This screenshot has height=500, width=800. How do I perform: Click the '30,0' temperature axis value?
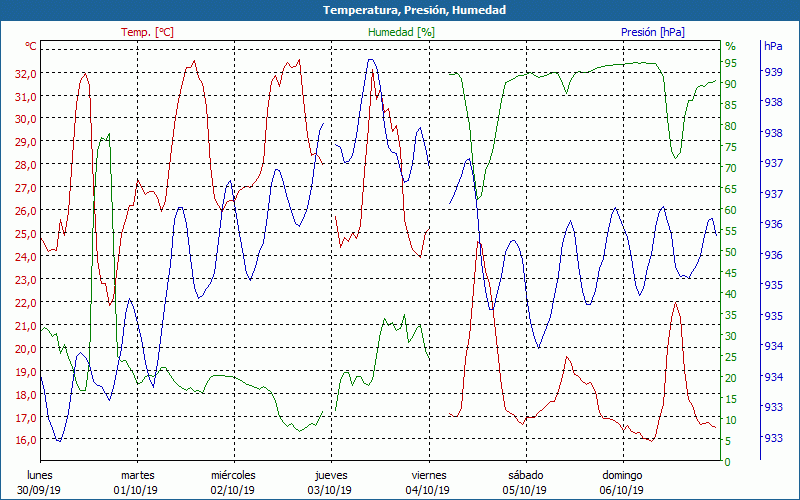click(26, 119)
